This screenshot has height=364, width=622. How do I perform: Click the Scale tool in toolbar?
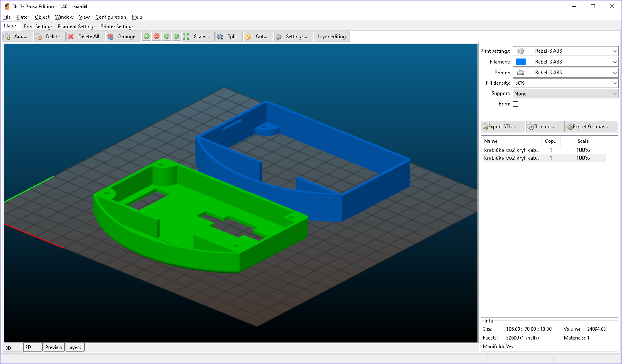[198, 37]
